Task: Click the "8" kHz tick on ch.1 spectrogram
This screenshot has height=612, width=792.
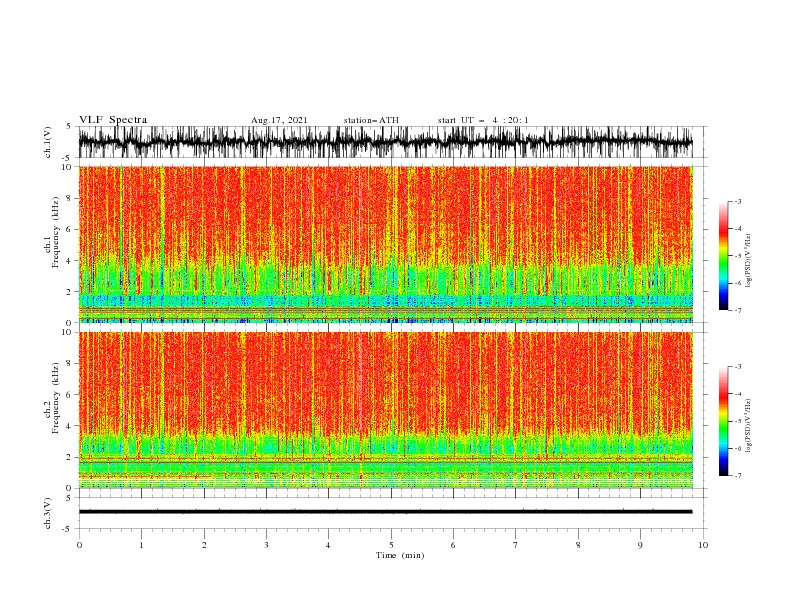Action: (x=70, y=198)
